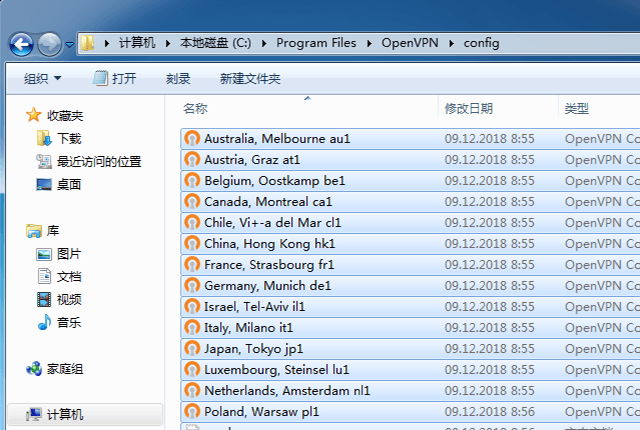Viewport: 640px width, 430px height.
Task: Select 计算机 in the address bar
Action: pyautogui.click(x=137, y=43)
